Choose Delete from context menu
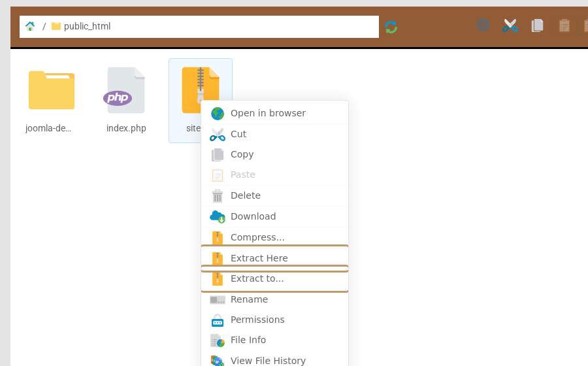The height and width of the screenshot is (366, 588). click(x=274, y=196)
